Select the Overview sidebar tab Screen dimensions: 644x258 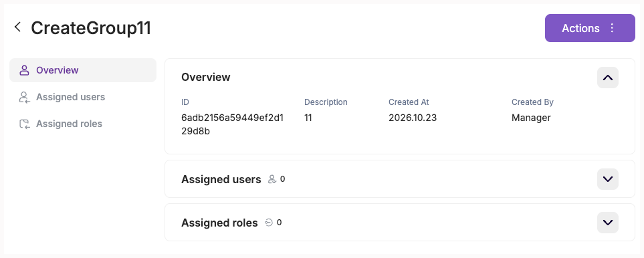coord(83,70)
